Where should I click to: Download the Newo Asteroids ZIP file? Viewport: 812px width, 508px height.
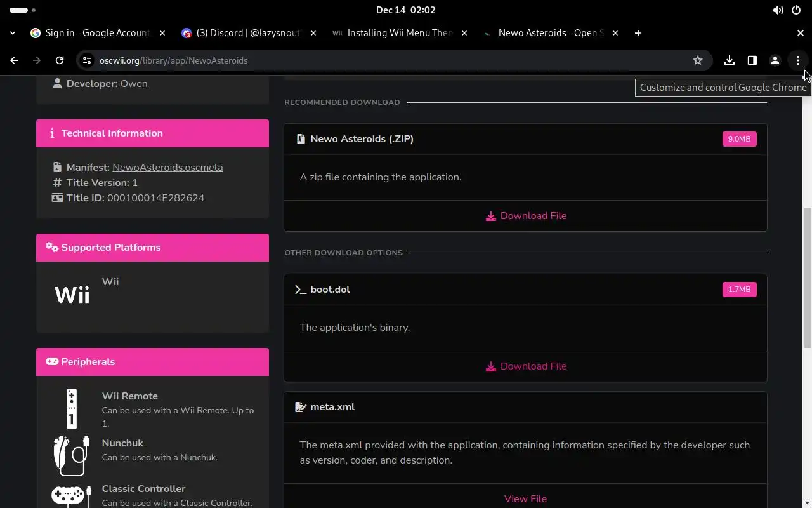click(525, 216)
